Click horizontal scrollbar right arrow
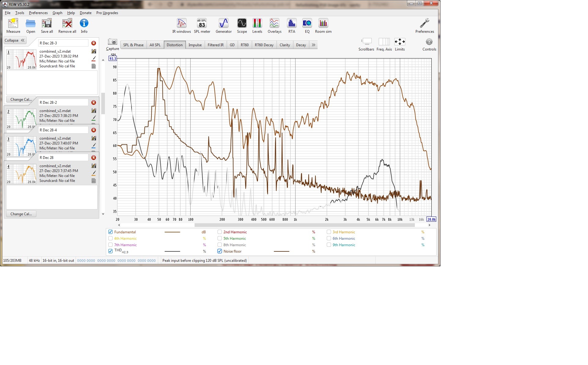The height and width of the screenshot is (365, 588). tap(430, 225)
